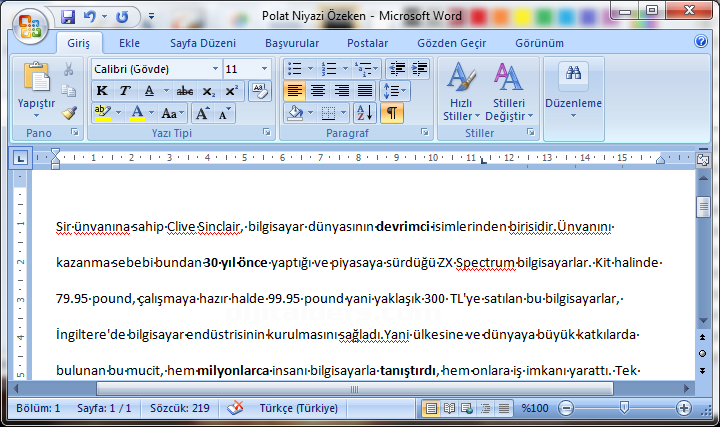Toggle bold K formatting

tap(102, 91)
